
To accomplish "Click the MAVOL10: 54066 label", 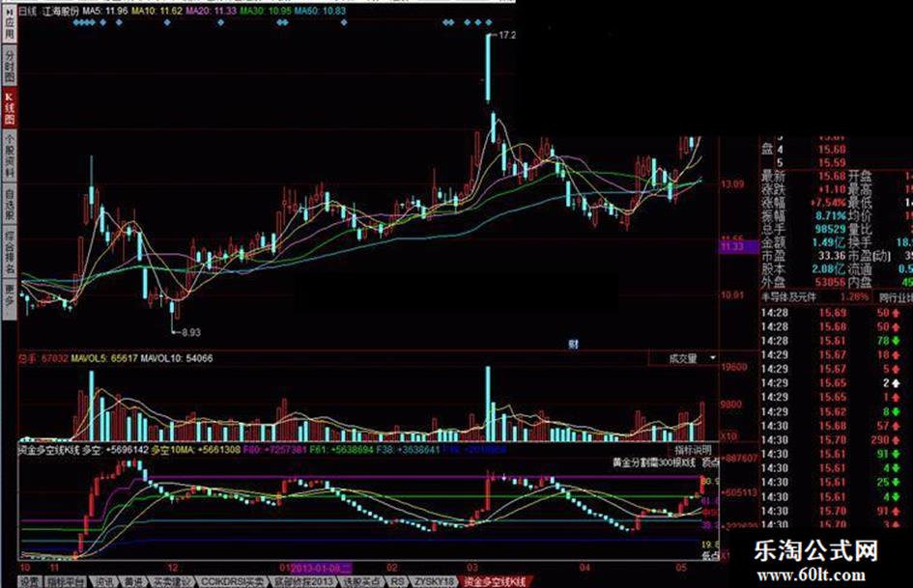I will pos(177,358).
